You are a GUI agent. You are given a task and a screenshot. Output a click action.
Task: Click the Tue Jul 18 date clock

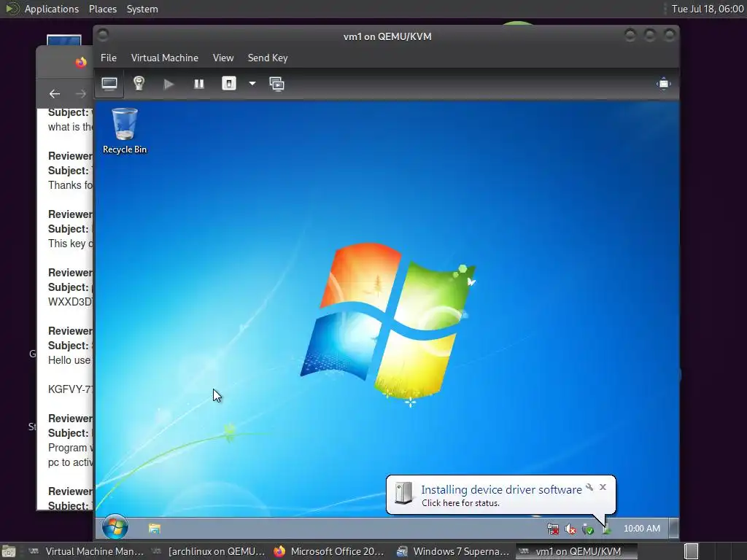tap(708, 9)
